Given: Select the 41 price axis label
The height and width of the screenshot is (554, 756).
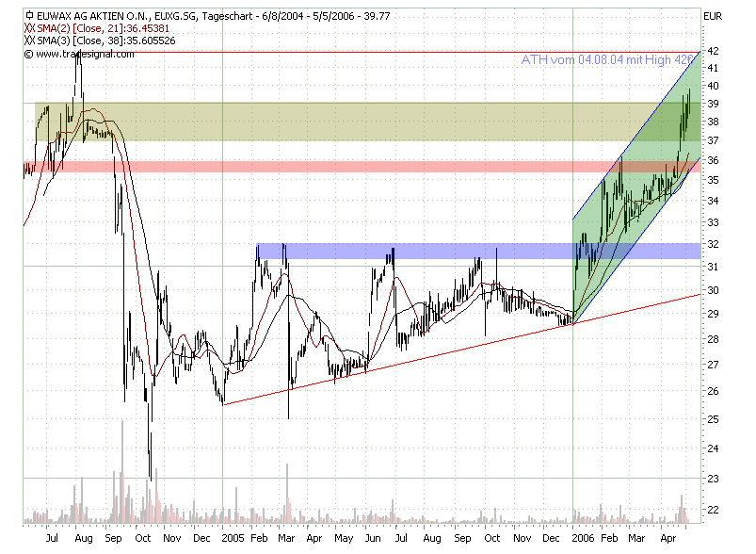Looking at the screenshot, I should [x=713, y=68].
